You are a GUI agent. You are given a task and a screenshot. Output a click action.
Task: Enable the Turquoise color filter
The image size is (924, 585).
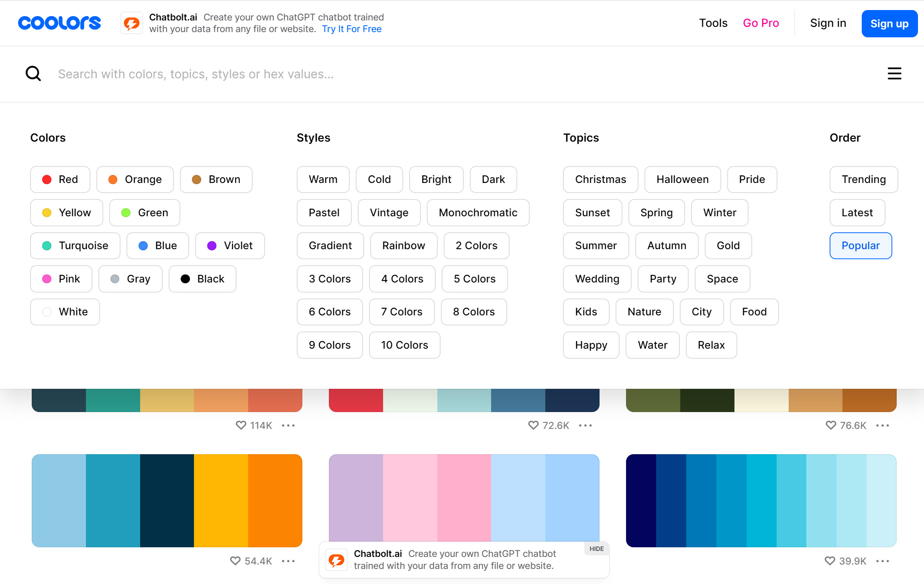point(75,246)
